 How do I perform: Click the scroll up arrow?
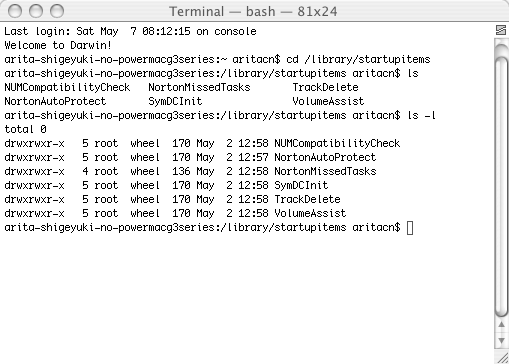point(501,324)
